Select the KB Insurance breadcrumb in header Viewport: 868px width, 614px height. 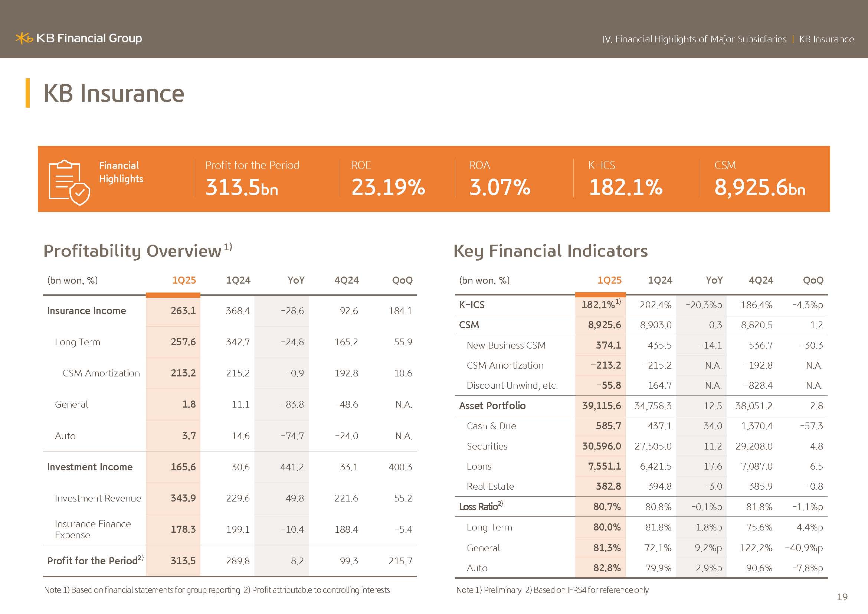(826, 39)
